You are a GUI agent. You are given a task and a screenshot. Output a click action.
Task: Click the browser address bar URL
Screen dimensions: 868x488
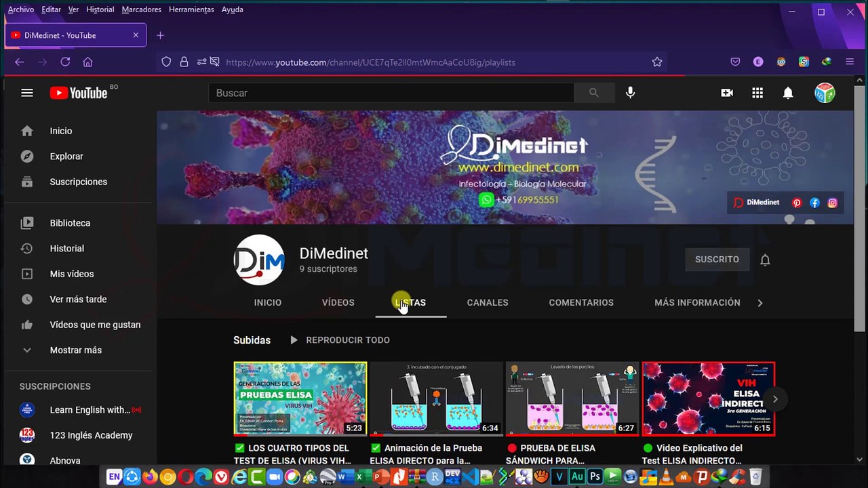(370, 62)
